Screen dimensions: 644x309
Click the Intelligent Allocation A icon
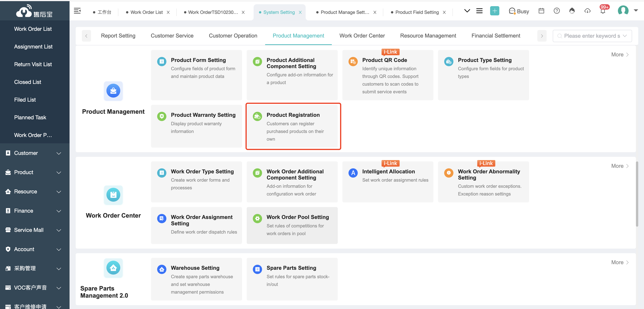(353, 173)
